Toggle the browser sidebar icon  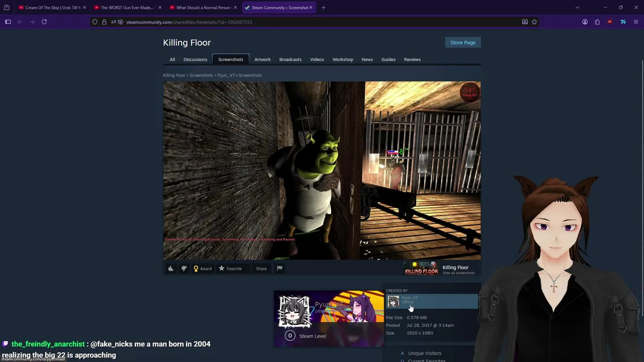8,22
